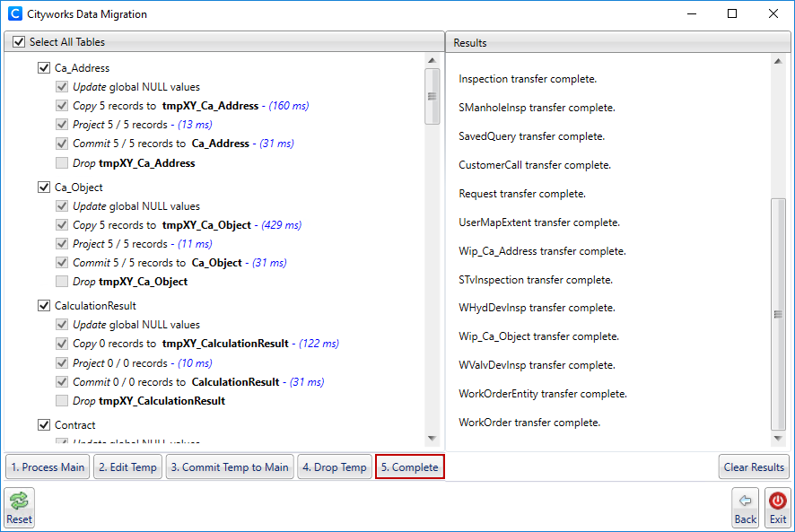Viewport: 795px width, 532px height.
Task: Check Drop tmpXY_CalculationResult checkbox
Action: (x=62, y=401)
